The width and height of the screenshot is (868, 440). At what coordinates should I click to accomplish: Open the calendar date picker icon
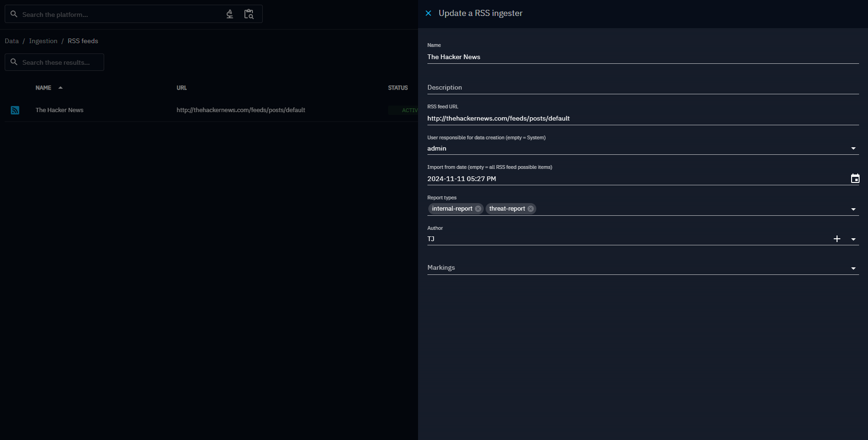click(x=855, y=179)
